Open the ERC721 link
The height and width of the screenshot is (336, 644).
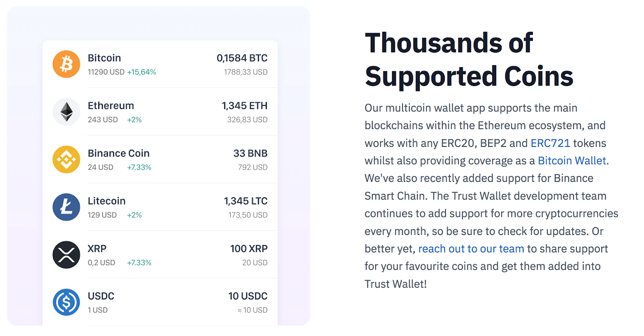pos(550,143)
